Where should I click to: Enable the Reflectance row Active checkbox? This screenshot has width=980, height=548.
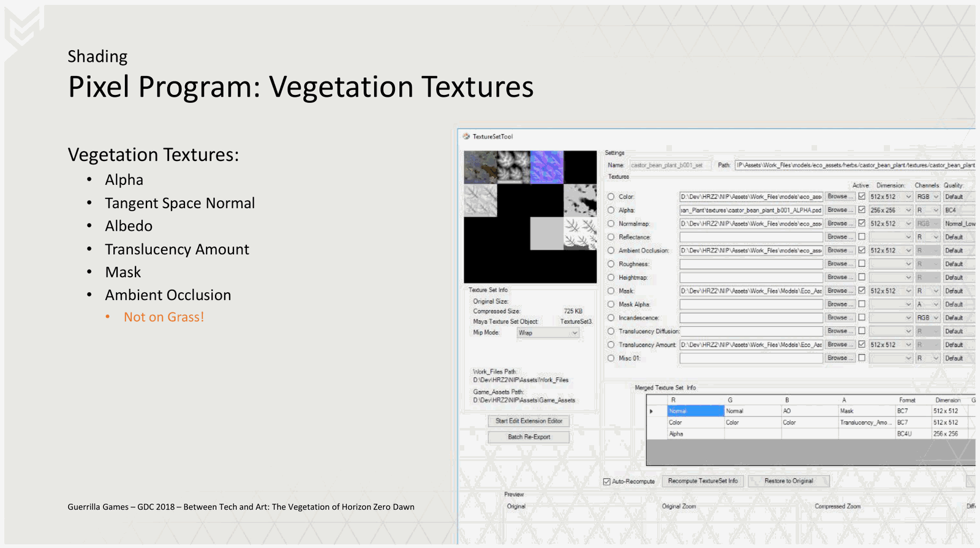pyautogui.click(x=862, y=236)
